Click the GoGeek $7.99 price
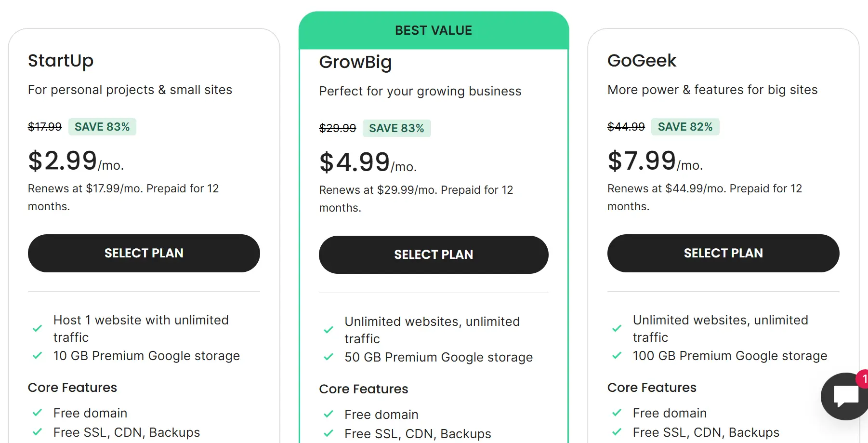 point(642,161)
